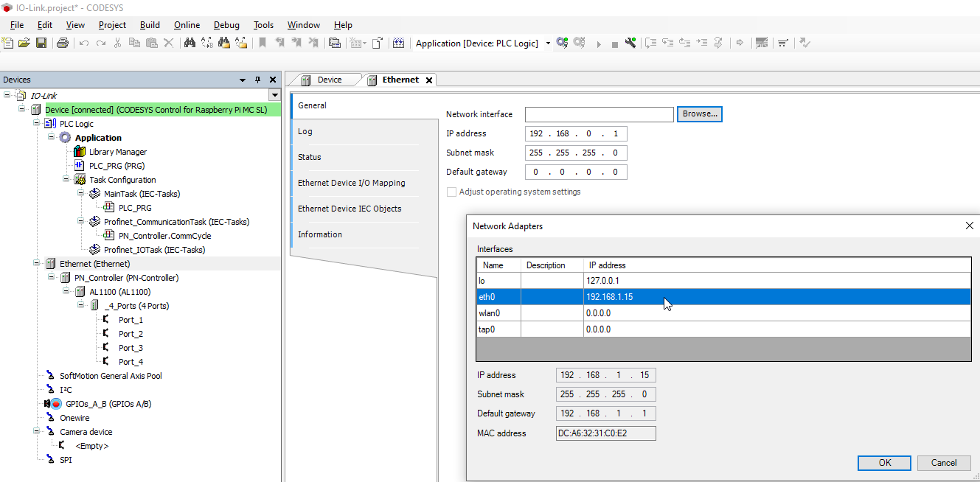Click the Find binoculars icon
The height and width of the screenshot is (482, 980).
coord(190,43)
